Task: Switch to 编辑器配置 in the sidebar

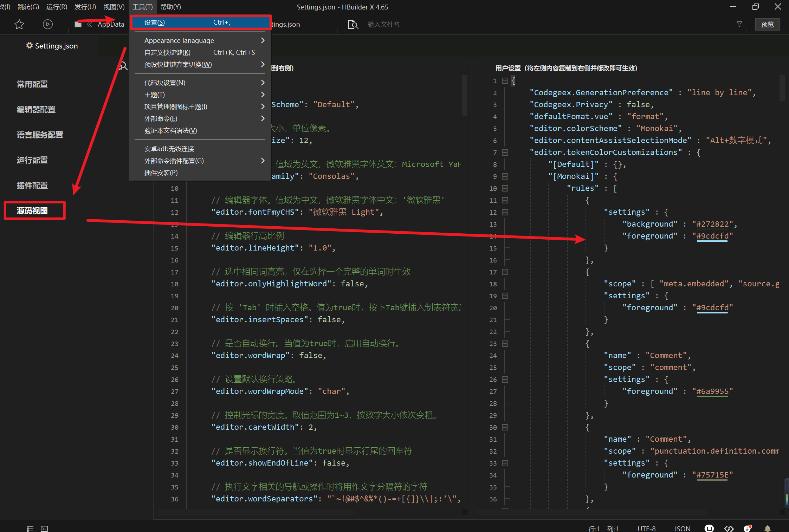Action: click(x=36, y=109)
